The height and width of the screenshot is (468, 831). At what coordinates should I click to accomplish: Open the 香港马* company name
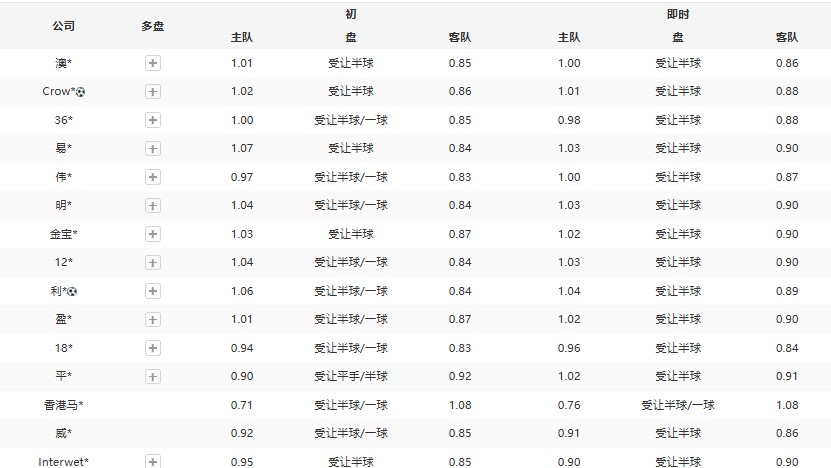(63, 405)
